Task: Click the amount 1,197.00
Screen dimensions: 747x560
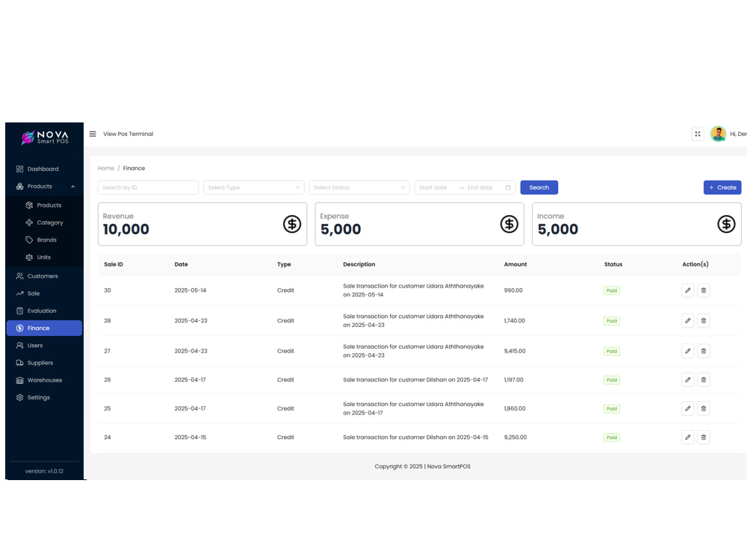Action: click(514, 380)
